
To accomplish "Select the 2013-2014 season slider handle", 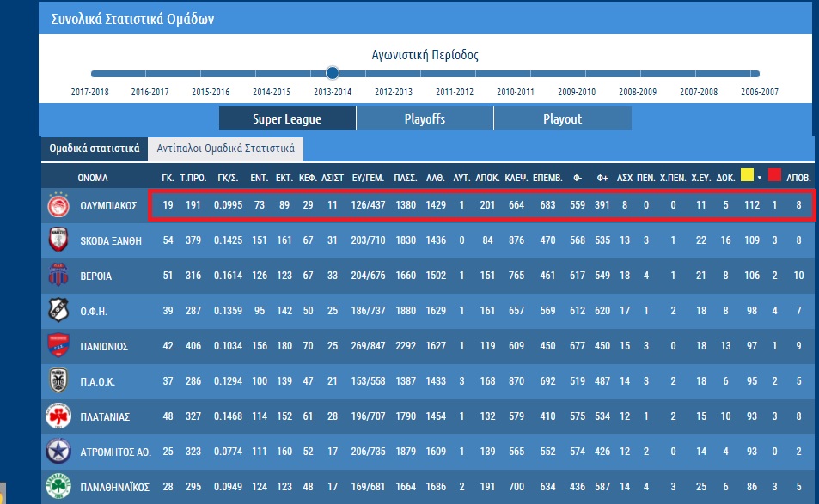I will (333, 73).
